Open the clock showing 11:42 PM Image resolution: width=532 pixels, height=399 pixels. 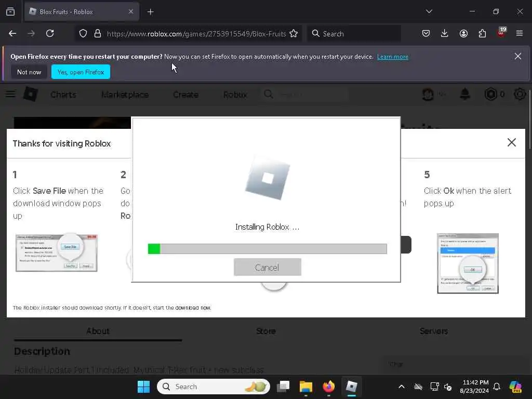click(x=474, y=387)
